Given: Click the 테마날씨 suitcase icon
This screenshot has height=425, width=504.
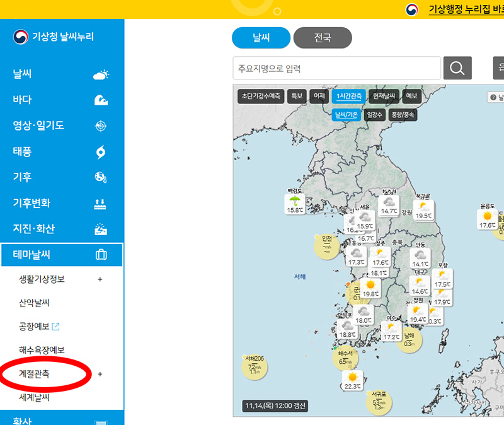Looking at the screenshot, I should point(101,255).
